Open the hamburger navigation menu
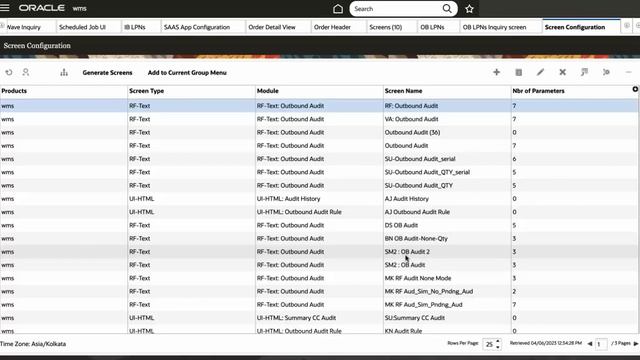Screen dimensions: 640x360 point(5,8)
